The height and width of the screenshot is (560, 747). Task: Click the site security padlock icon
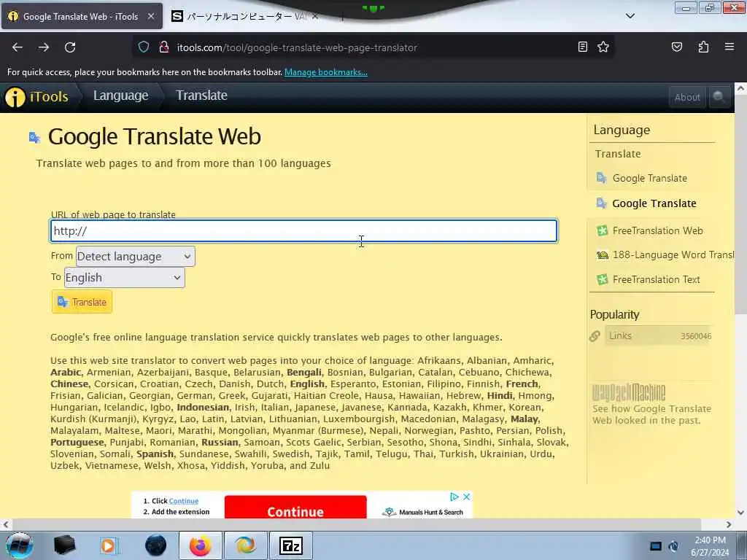coord(164,47)
